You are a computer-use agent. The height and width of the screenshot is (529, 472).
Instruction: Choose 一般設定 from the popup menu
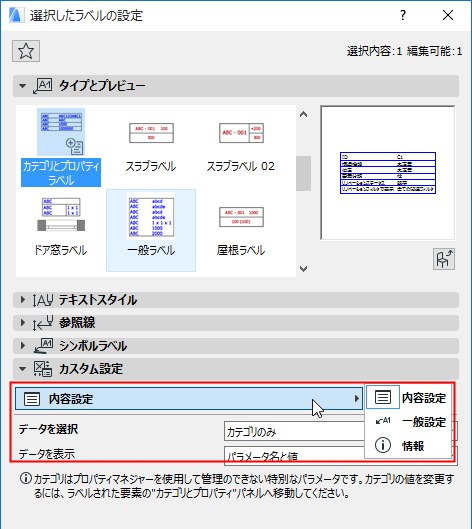[x=409, y=422]
